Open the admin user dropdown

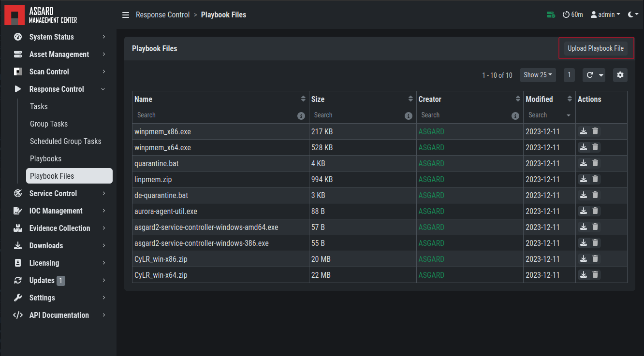605,15
